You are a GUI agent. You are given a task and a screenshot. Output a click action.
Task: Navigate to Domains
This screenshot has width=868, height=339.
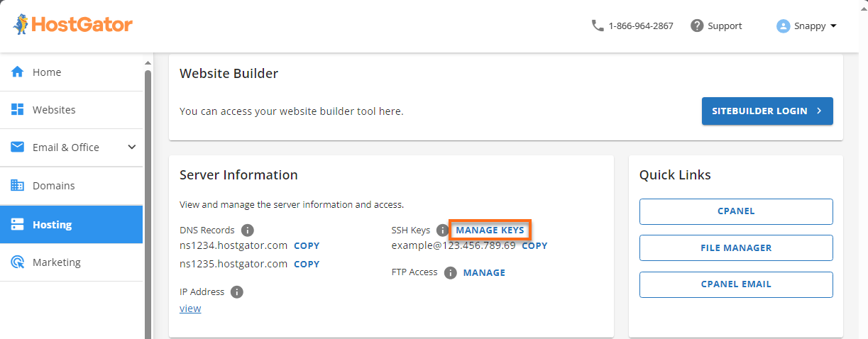tap(71, 186)
